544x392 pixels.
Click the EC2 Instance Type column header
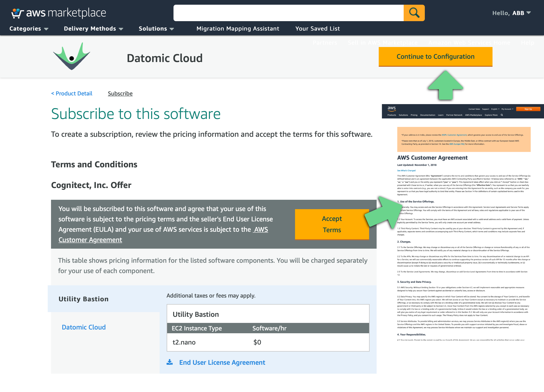point(197,328)
